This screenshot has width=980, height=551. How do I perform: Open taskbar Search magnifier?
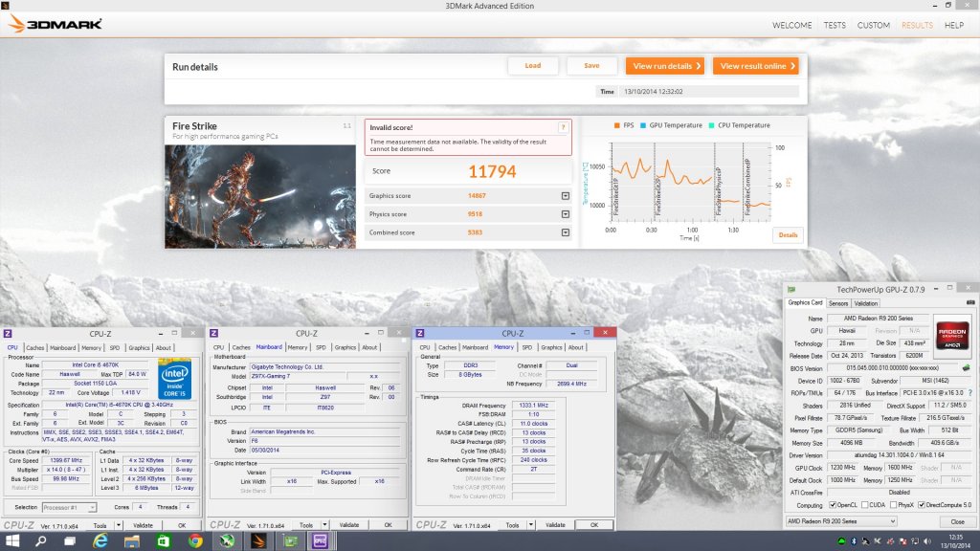[41, 541]
